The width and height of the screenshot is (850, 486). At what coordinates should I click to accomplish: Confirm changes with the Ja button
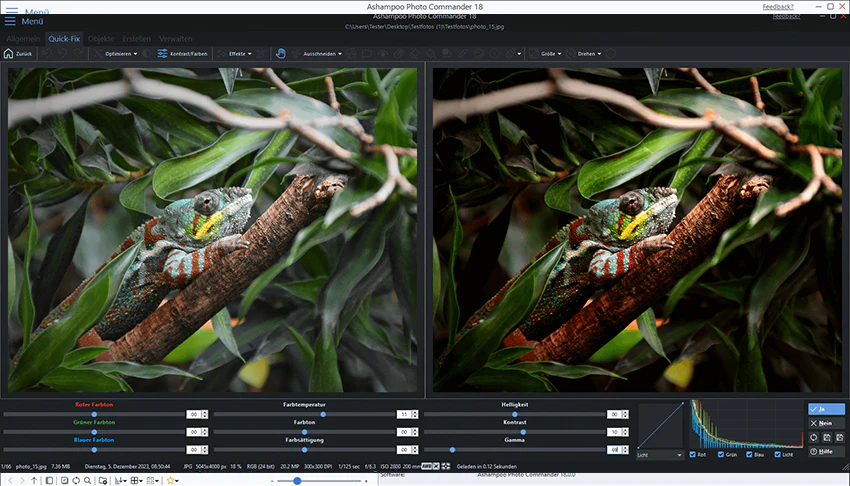(826, 409)
